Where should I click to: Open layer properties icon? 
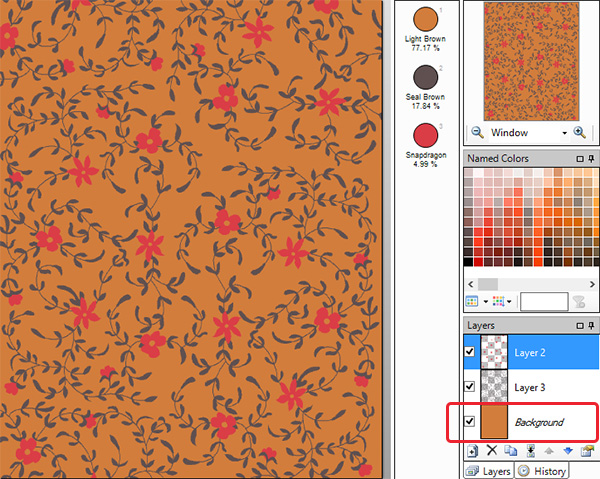pos(585,452)
